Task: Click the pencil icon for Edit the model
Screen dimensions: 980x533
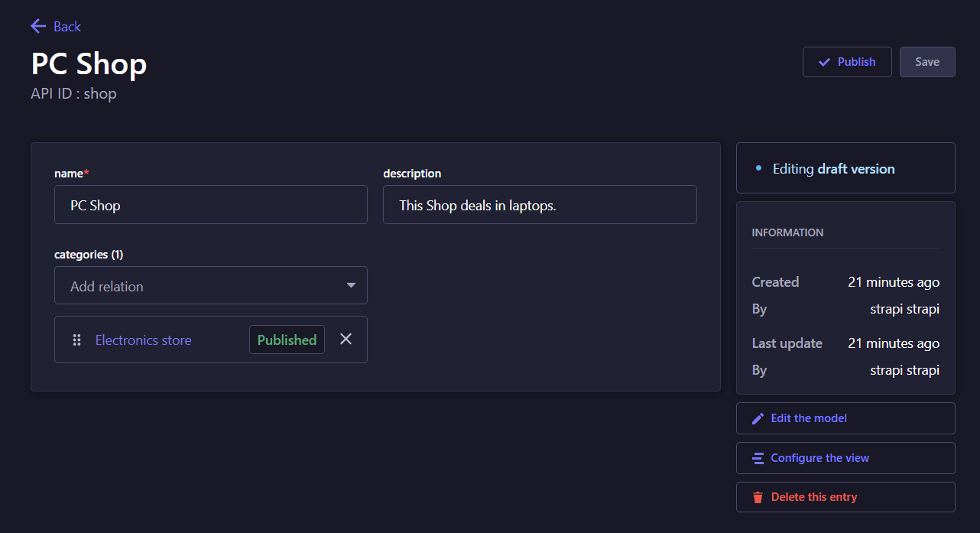Action: [758, 418]
